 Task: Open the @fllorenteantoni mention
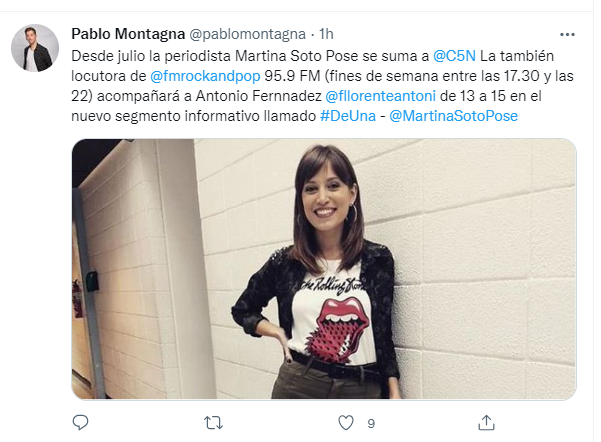click(380, 96)
